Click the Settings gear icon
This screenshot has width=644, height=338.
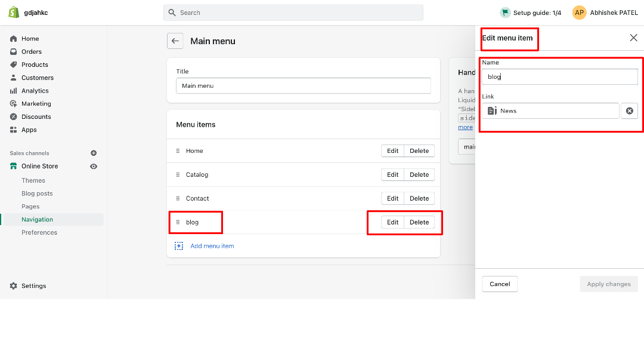[14, 286]
